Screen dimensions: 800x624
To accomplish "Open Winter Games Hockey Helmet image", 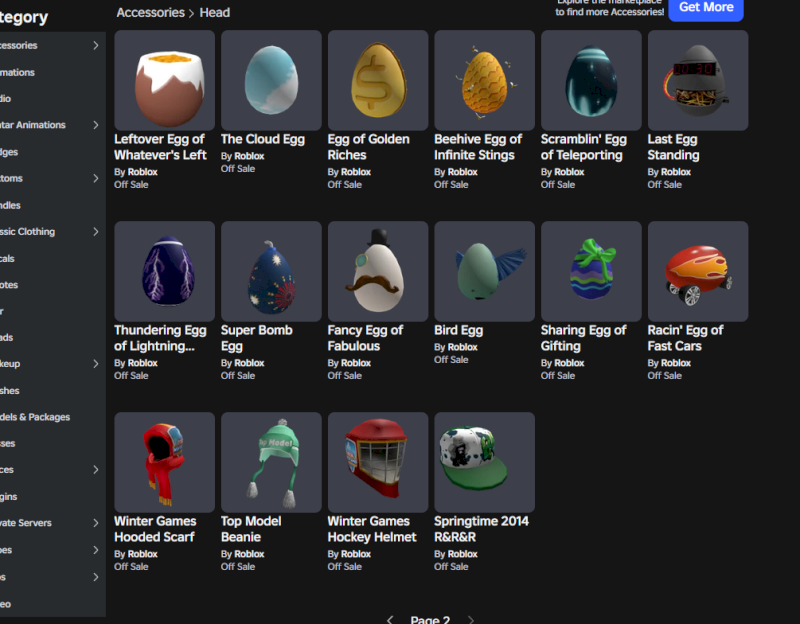I will [378, 462].
